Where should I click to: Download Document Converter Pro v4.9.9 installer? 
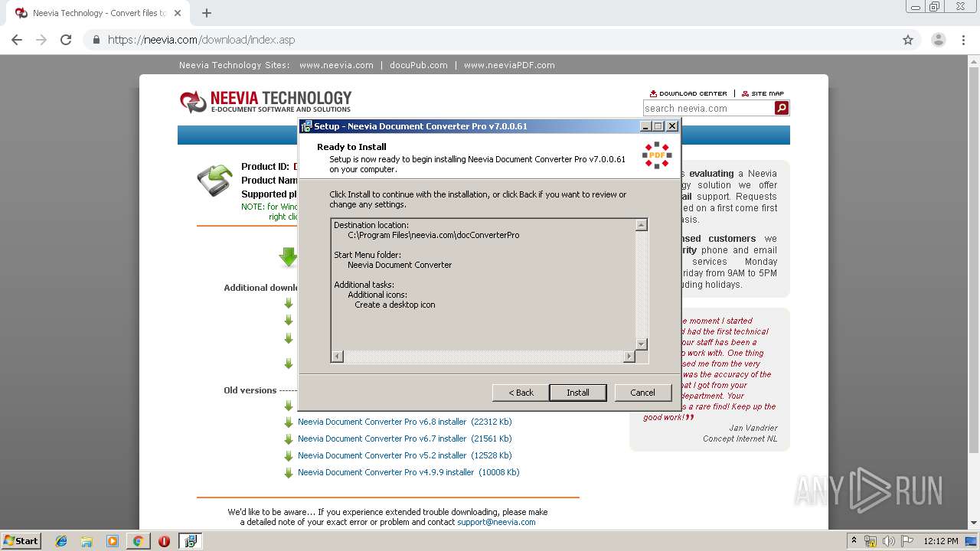point(409,472)
